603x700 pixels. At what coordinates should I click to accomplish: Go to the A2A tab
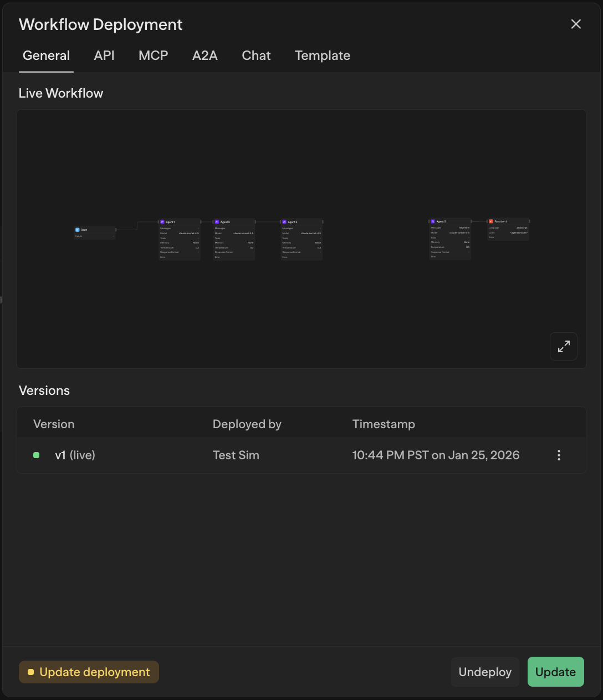pos(205,55)
